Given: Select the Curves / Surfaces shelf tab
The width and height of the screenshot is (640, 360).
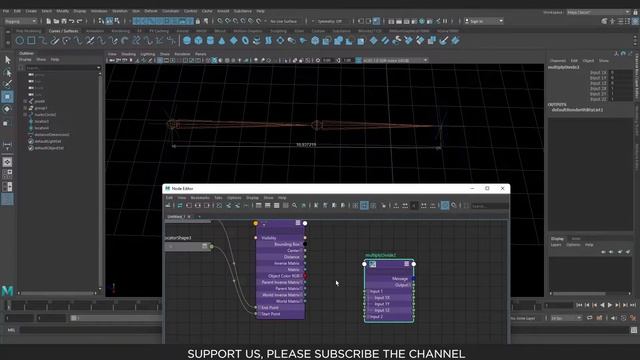Looking at the screenshot, I should click(63, 31).
